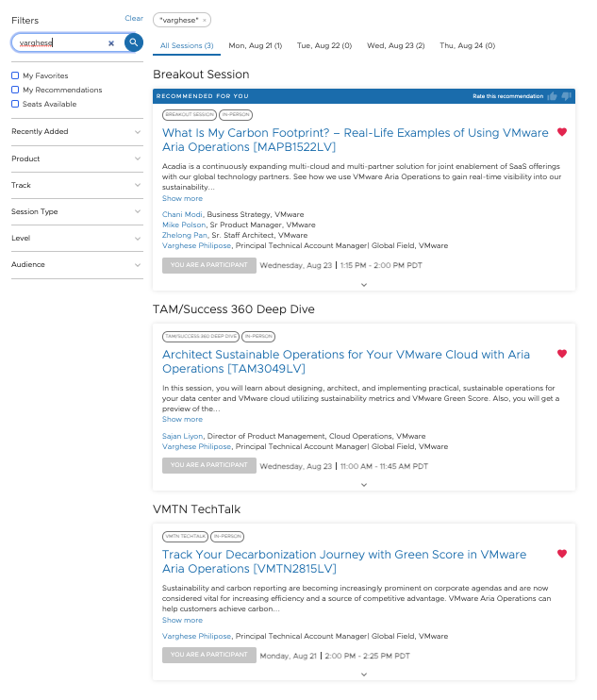
Task: Open the What Is My Carbon Footprint session title
Action: click(x=356, y=140)
